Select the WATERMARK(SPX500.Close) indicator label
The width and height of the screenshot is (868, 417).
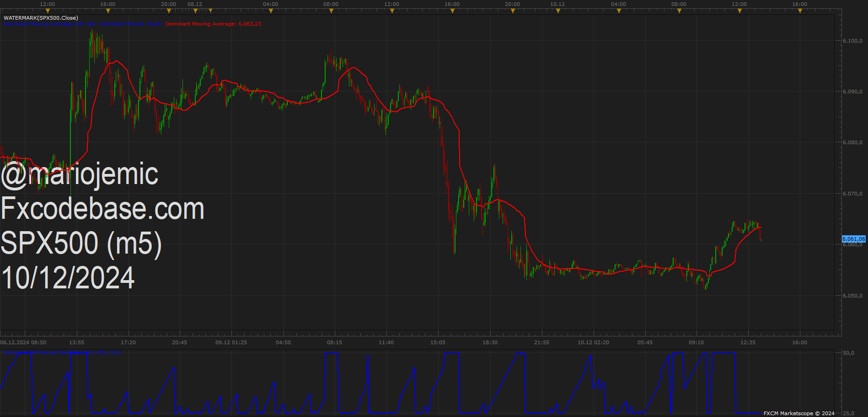(41, 18)
